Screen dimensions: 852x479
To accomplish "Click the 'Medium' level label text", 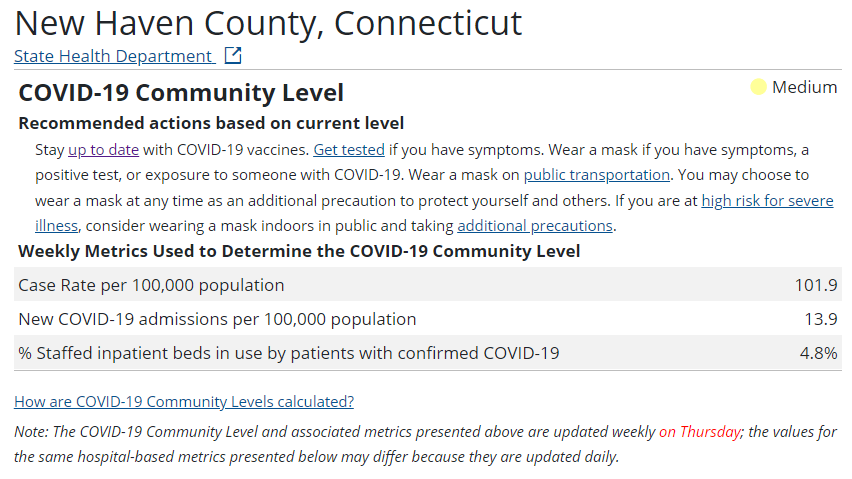I will tap(804, 87).
